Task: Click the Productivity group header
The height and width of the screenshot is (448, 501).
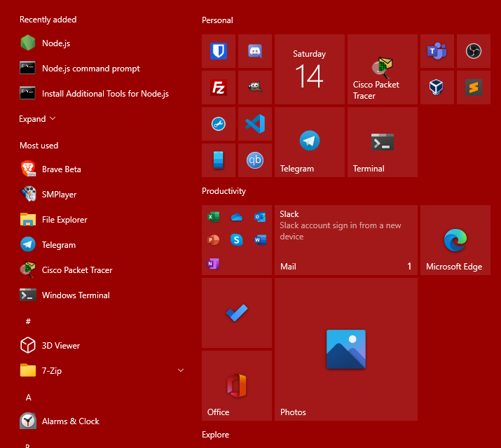Action: 224,191
